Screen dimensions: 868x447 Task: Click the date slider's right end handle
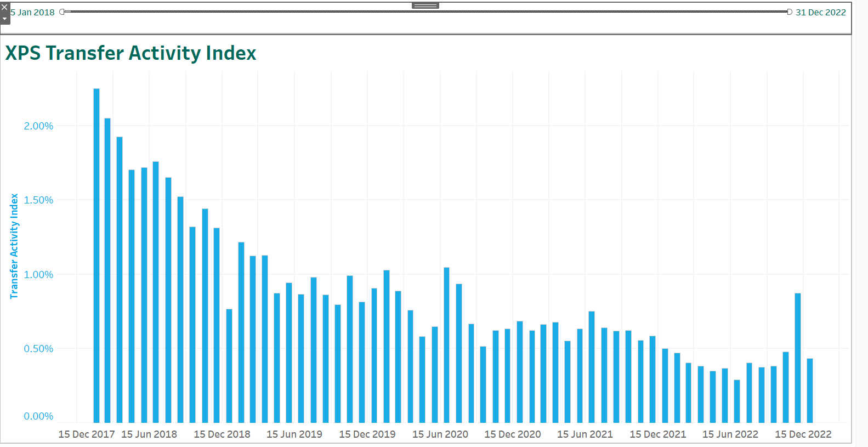click(x=790, y=12)
